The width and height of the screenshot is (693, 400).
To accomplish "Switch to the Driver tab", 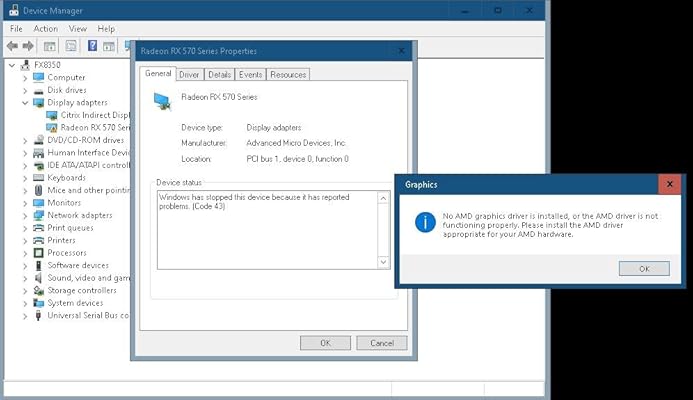I will coord(189,75).
